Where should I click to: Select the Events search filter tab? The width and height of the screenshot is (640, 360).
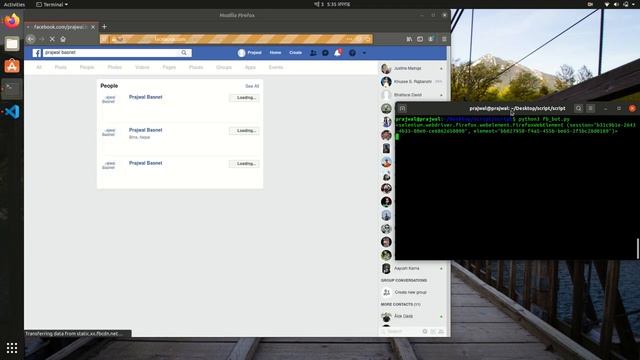276,67
